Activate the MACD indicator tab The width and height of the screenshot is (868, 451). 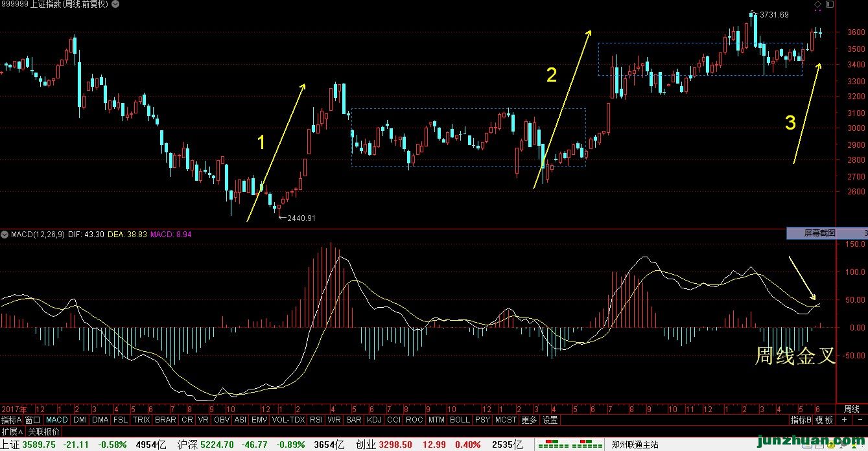coord(57,420)
